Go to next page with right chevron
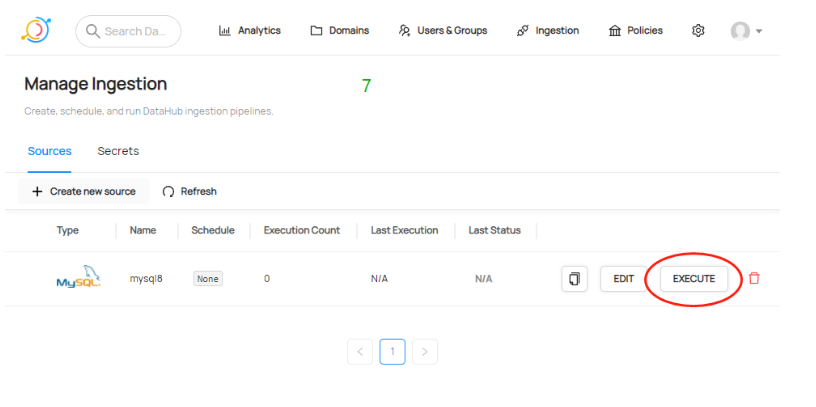 (425, 351)
